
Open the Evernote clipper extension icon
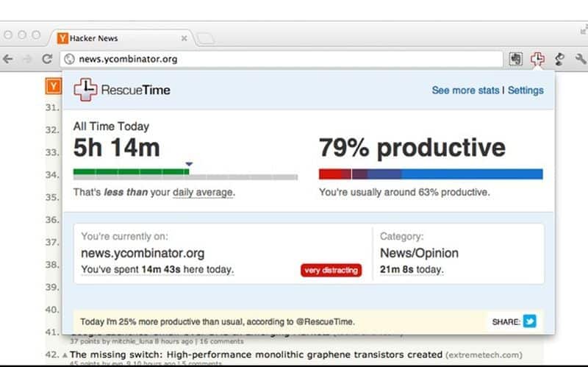click(x=516, y=59)
